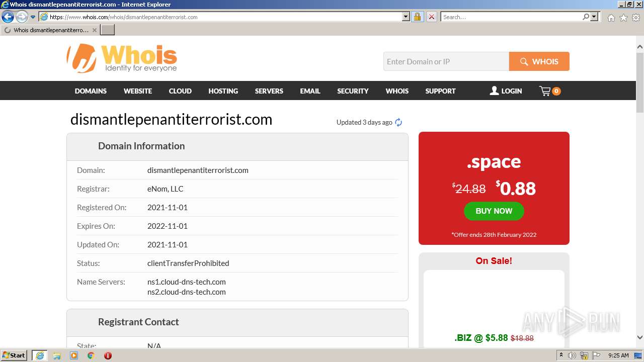This screenshot has width=644, height=362.
Task: Open the Chrome taskbar icon
Action: pos(91,355)
